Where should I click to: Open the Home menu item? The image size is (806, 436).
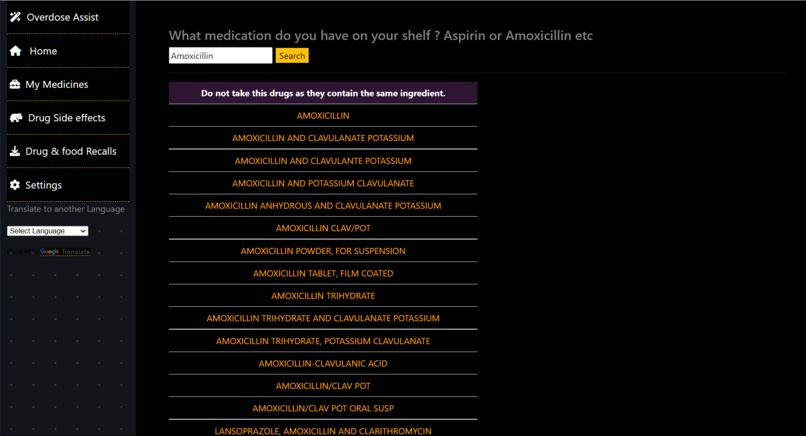68,51
